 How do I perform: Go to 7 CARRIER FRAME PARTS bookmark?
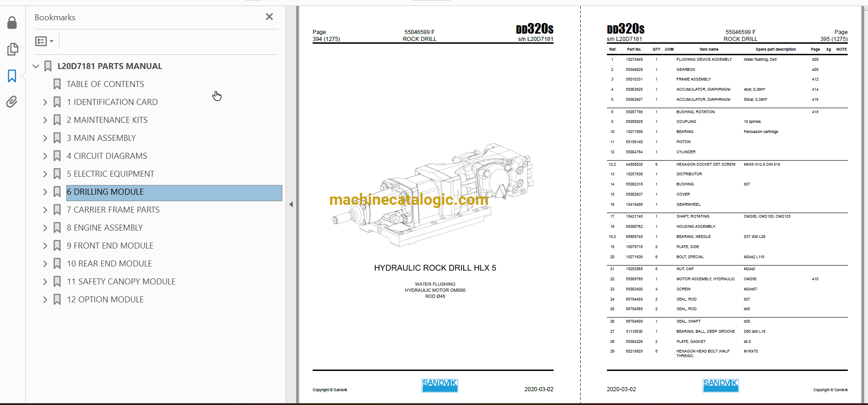(x=113, y=210)
